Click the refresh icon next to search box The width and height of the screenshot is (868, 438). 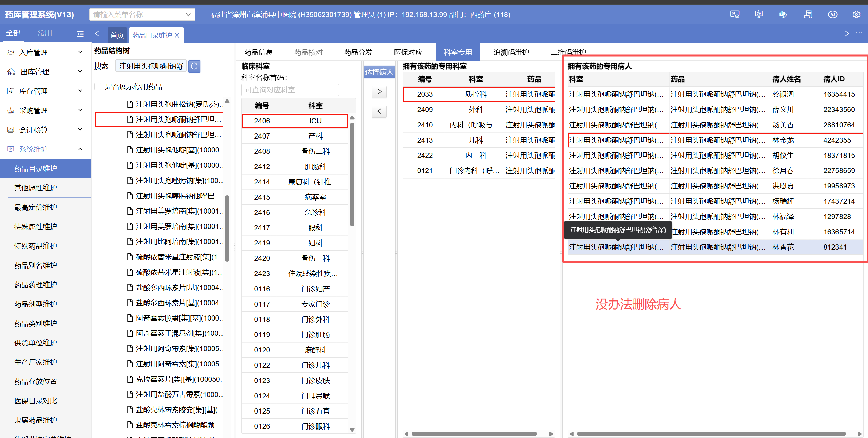click(x=194, y=66)
